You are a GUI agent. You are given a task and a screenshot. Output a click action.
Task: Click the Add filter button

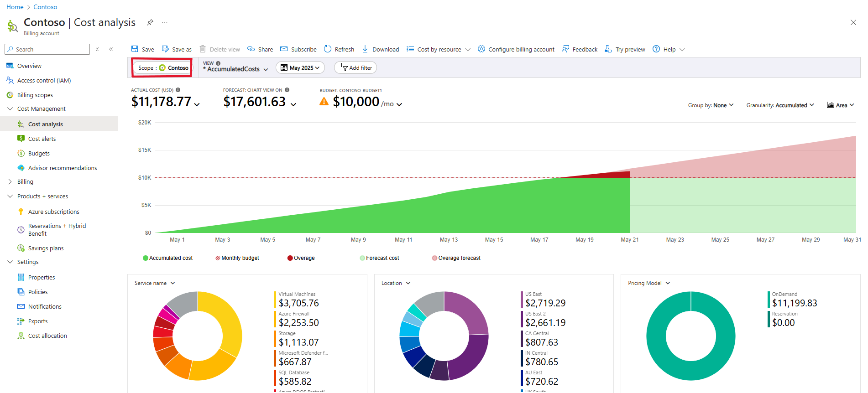356,68
